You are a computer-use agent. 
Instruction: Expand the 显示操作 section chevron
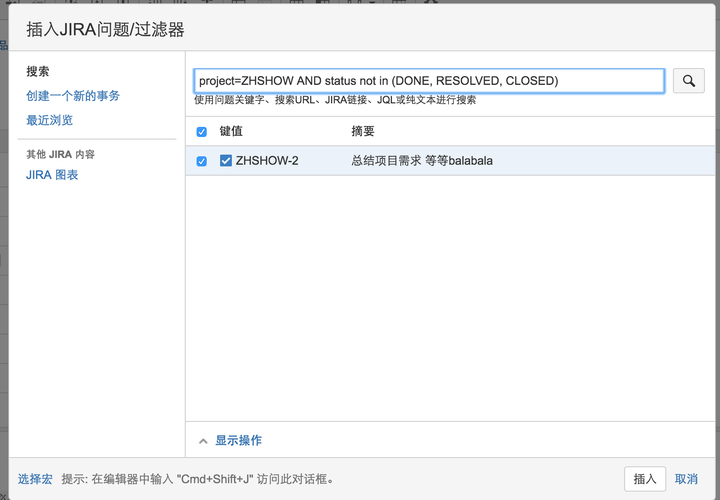click(x=203, y=441)
